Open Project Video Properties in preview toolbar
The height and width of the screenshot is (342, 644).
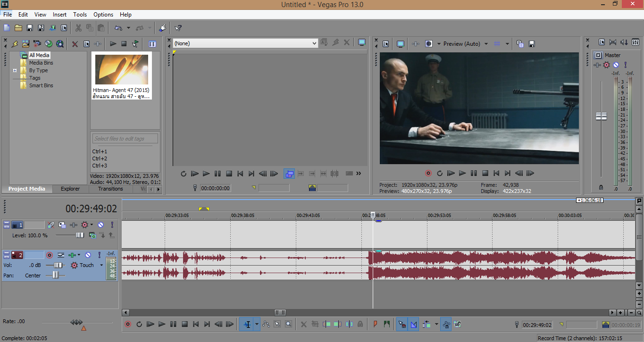385,44
